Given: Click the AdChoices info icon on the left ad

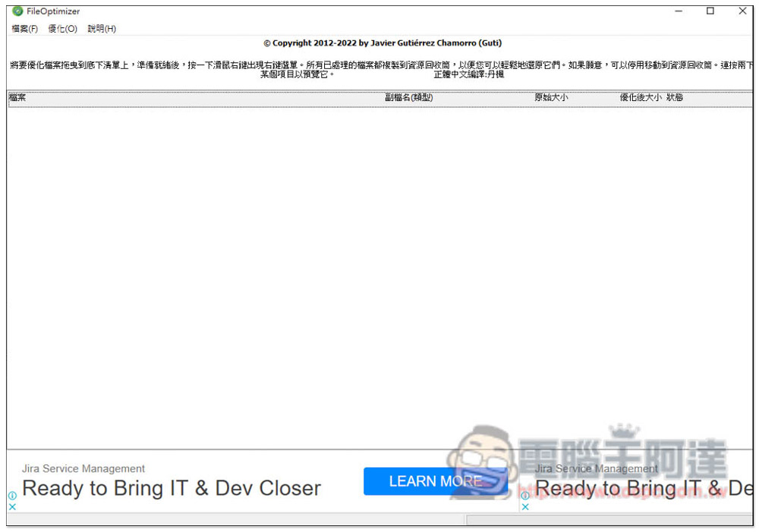Looking at the screenshot, I should (x=12, y=496).
